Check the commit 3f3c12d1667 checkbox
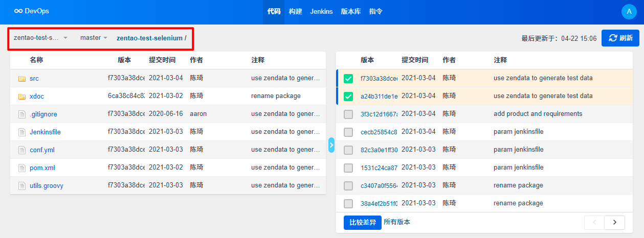 pos(348,114)
